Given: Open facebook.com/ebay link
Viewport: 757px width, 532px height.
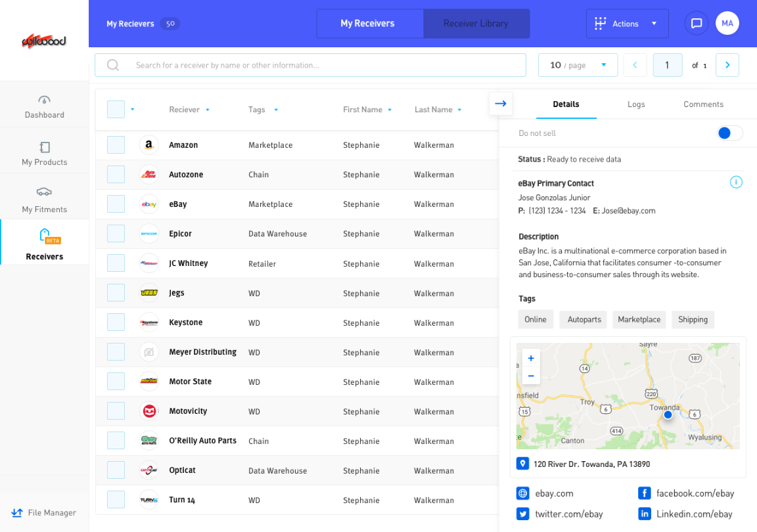Looking at the screenshot, I should (x=695, y=493).
